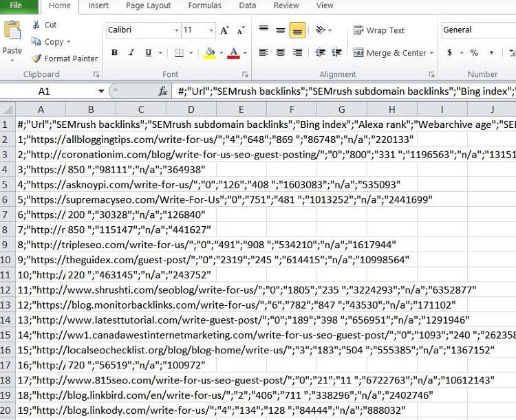Click the Orientation text angle icon
The height and width of the screenshot is (420, 516).
pos(320,30)
